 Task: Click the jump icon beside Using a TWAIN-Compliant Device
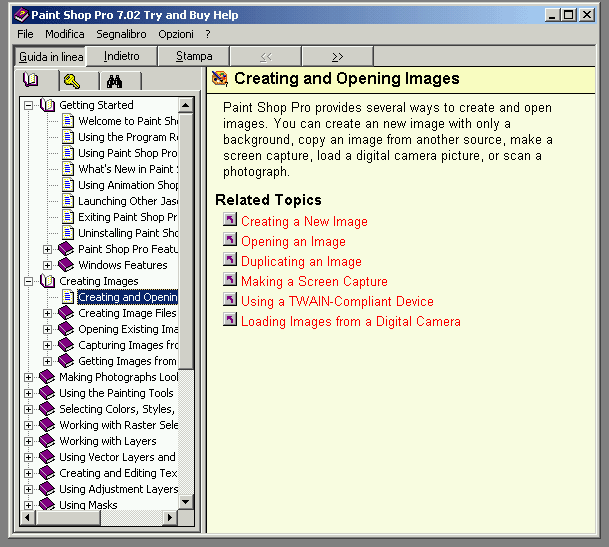click(x=230, y=299)
